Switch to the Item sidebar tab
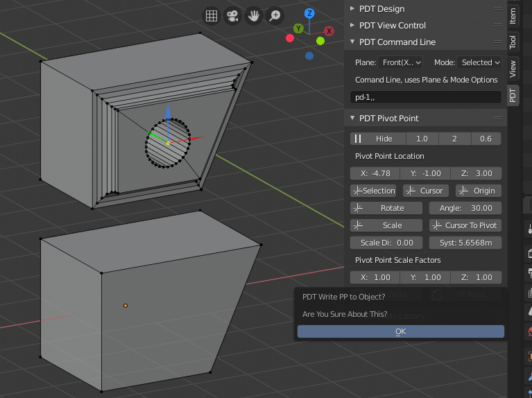Viewport: 532px width, 398px height. 513,15
